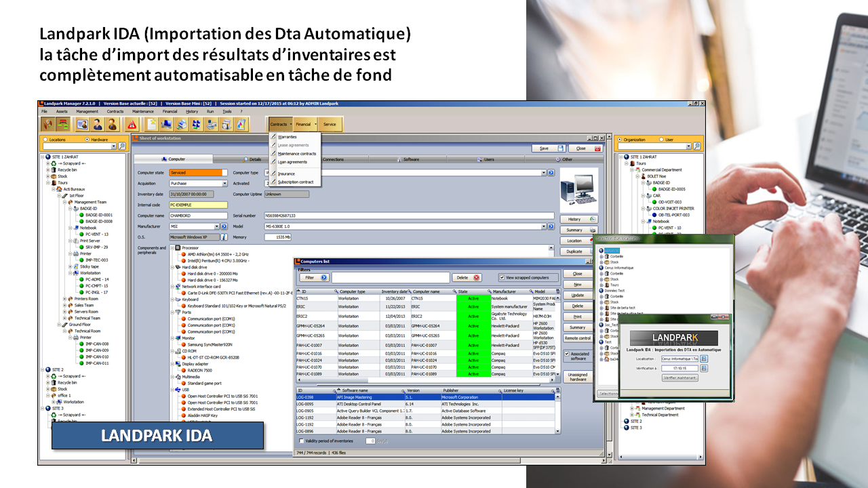Viewport: 868px width, 488px height.
Task: Open the ID card contacts toolbar icon
Action: [x=81, y=124]
